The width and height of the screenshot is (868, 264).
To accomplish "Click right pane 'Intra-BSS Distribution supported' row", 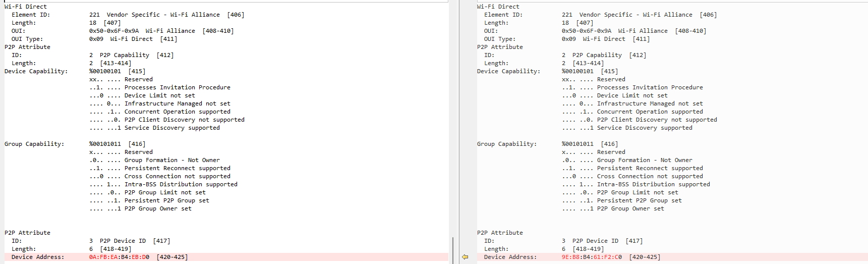I will click(636, 184).
